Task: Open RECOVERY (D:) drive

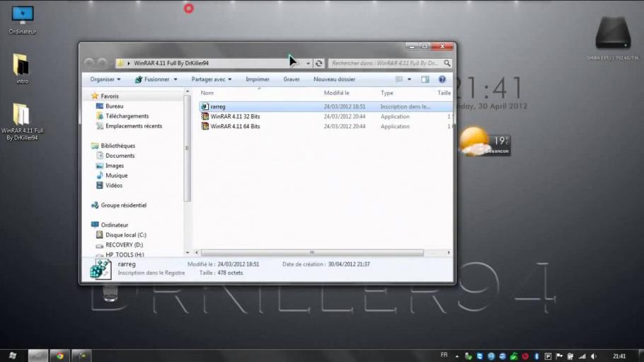Action: coord(124,244)
